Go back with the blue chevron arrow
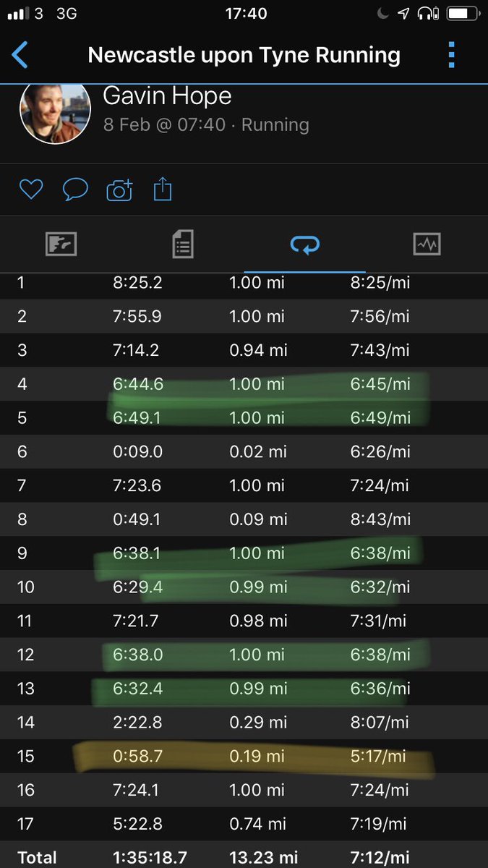The image size is (488, 868). (x=20, y=55)
